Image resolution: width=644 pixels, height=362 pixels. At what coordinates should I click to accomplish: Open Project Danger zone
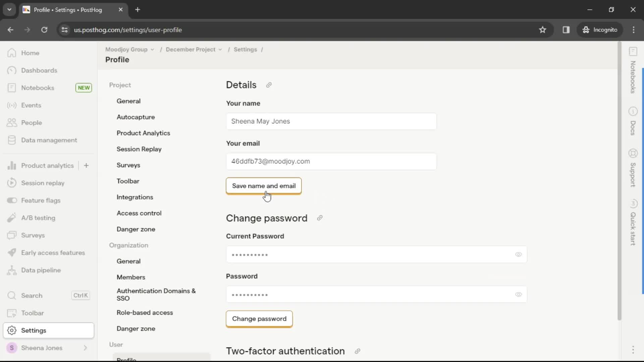click(136, 230)
